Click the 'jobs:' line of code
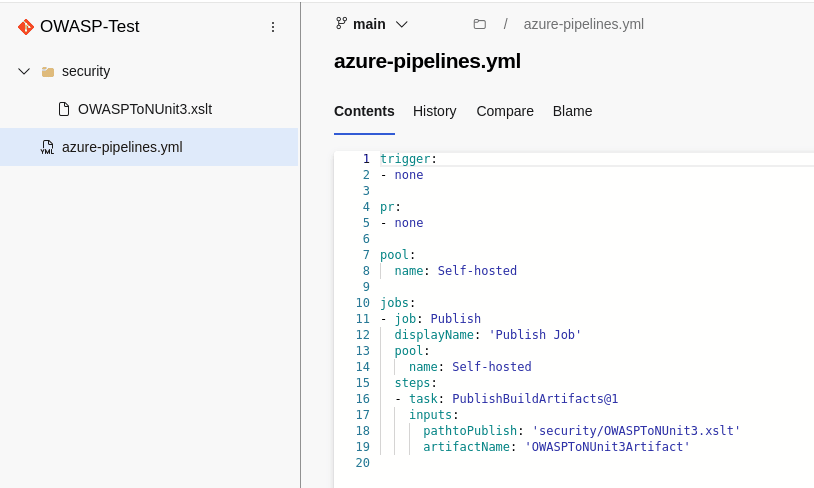 click(x=398, y=303)
